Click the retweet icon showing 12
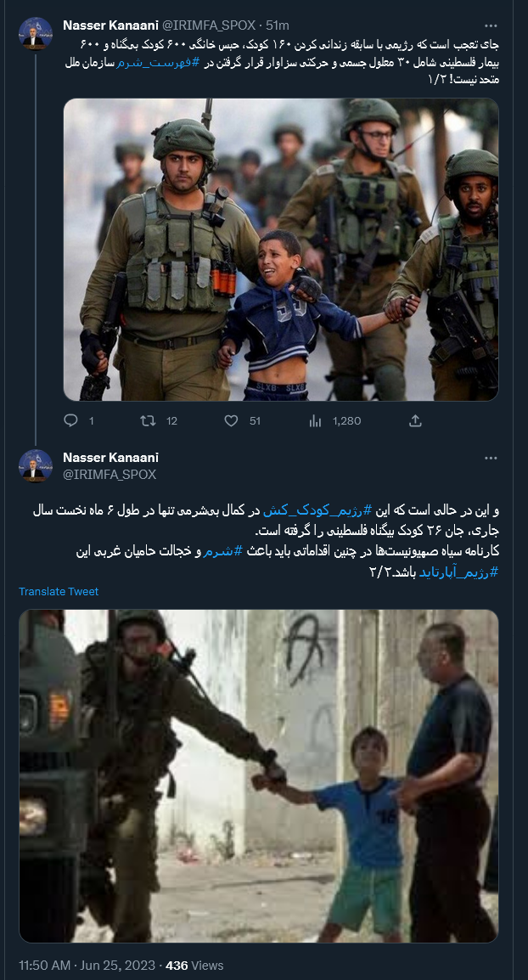 (x=148, y=420)
